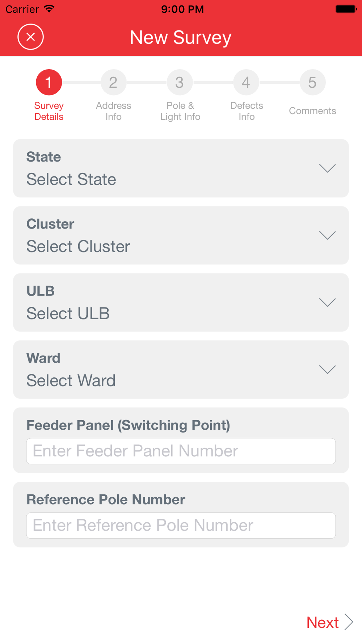This screenshot has width=362, height=644.
Task: Expand the Cluster chevron
Action: [327, 235]
